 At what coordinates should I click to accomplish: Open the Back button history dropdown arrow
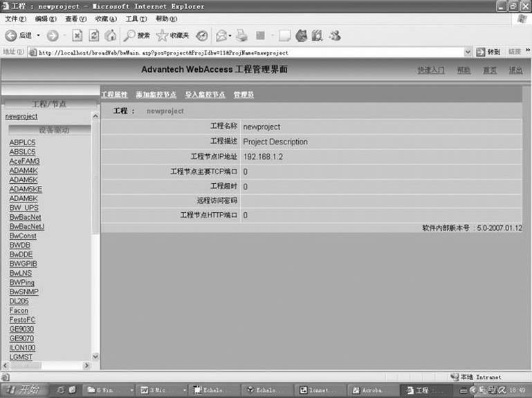coord(38,35)
